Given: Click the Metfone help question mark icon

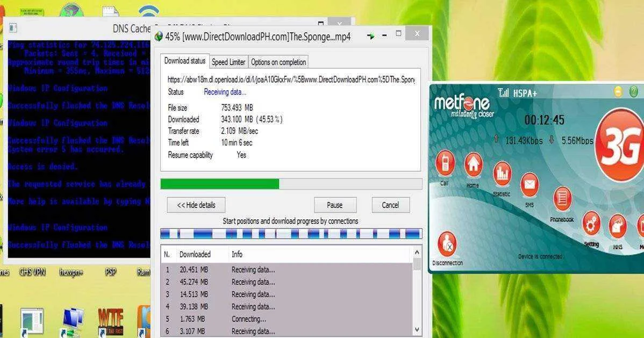Looking at the screenshot, I should pyautogui.click(x=633, y=91).
